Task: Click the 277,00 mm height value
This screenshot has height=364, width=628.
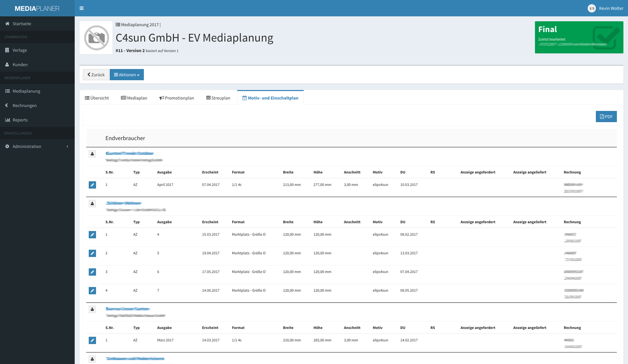Action: [322, 185]
